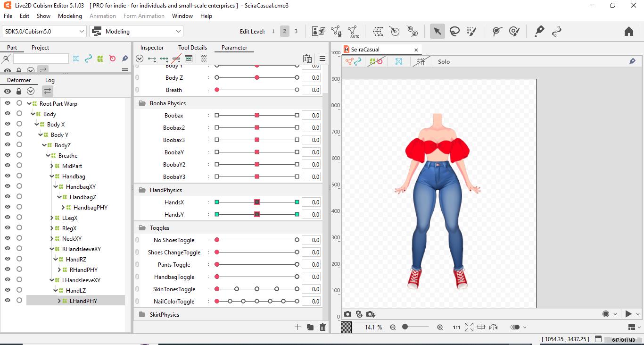
Task: Toggle visibility of the LHandPHY deformer
Action: click(x=7, y=300)
